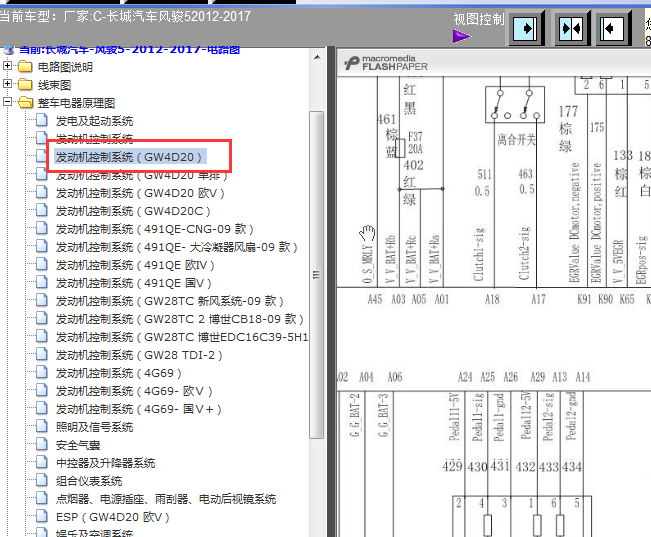The width and height of the screenshot is (651, 537).
Task: Open ESP（GW4D20 欧V） diagram
Action: (113, 517)
